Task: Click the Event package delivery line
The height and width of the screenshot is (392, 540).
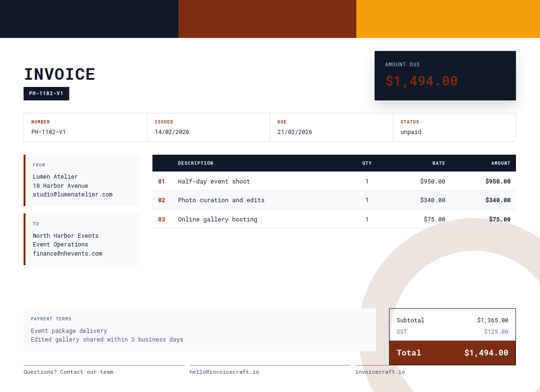Action: pyautogui.click(x=69, y=331)
